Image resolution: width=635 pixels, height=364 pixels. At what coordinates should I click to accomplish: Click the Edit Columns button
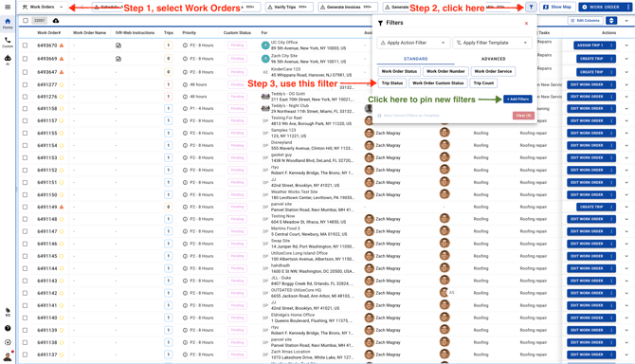tap(585, 21)
